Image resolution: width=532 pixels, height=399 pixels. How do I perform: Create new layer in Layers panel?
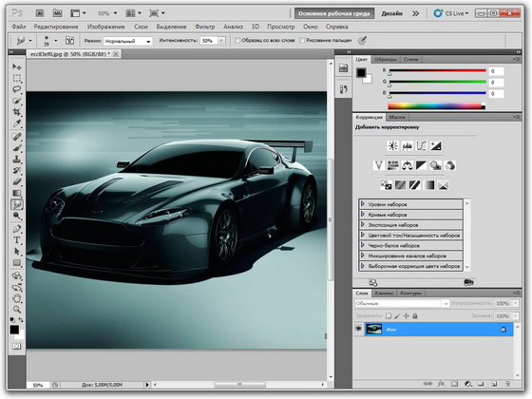coord(494,384)
